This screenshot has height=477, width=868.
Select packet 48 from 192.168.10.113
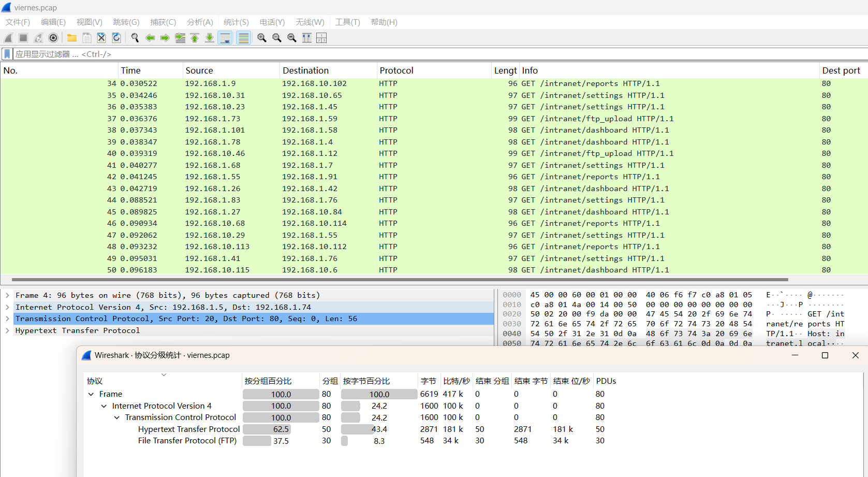point(434,247)
